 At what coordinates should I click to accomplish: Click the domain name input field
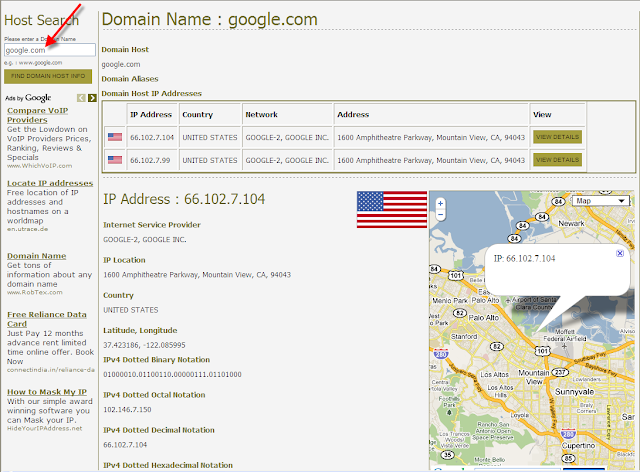tap(50, 50)
